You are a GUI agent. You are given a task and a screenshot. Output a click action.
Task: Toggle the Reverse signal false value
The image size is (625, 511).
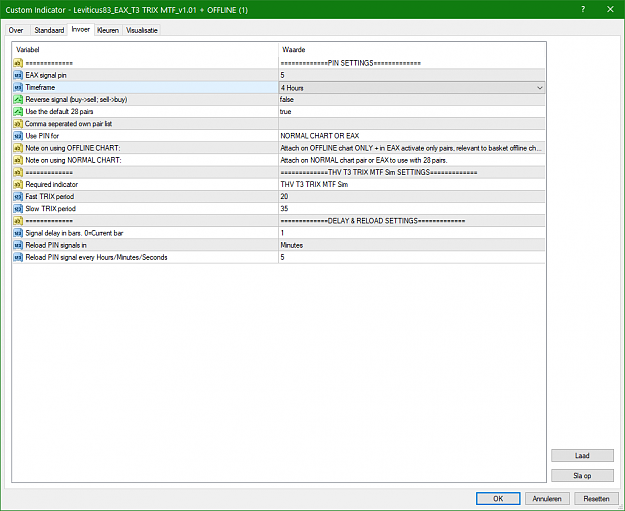pos(412,100)
